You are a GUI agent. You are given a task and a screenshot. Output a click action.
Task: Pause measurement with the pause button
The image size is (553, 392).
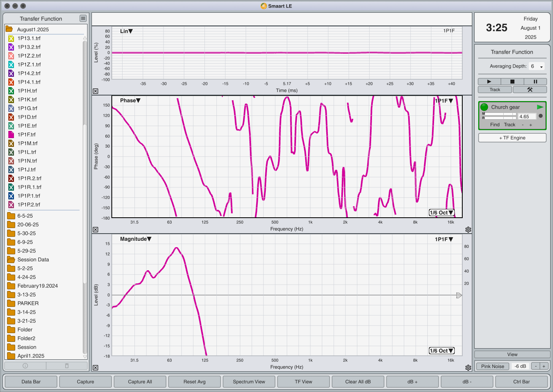point(535,82)
